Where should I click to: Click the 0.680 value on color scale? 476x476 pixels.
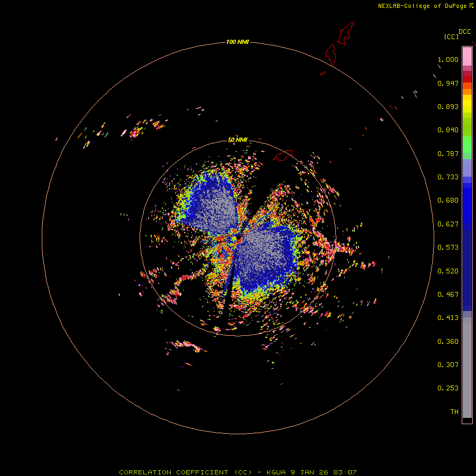point(448,200)
